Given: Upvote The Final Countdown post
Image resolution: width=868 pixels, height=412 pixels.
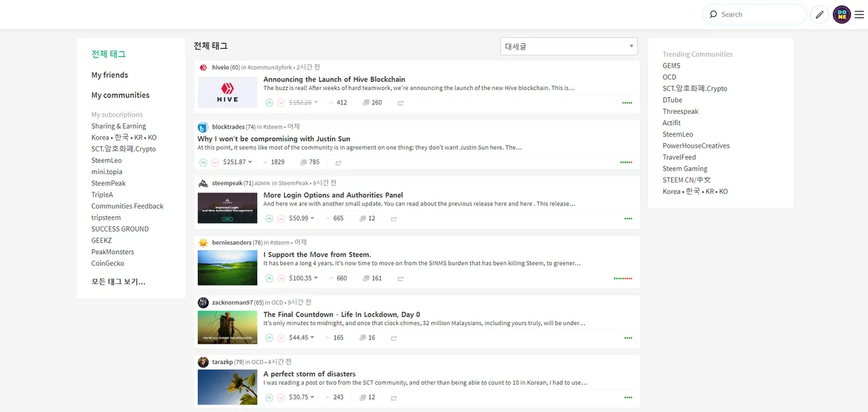Looking at the screenshot, I should (x=269, y=337).
